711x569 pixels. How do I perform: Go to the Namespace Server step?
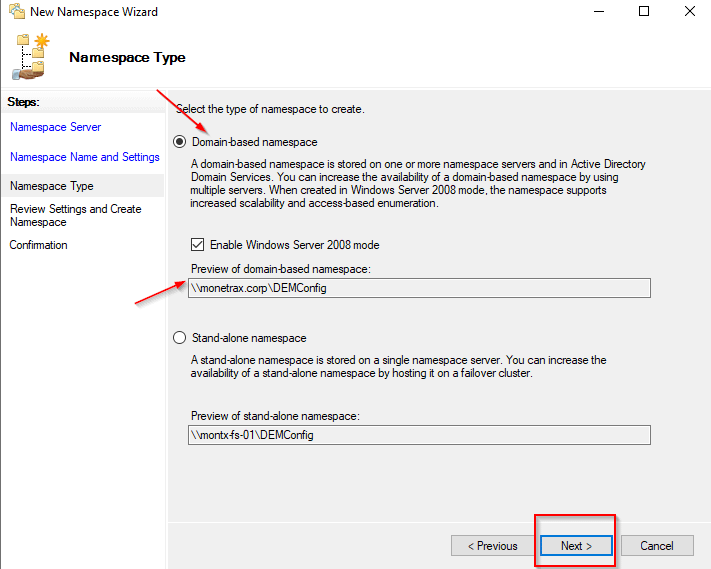(55, 127)
